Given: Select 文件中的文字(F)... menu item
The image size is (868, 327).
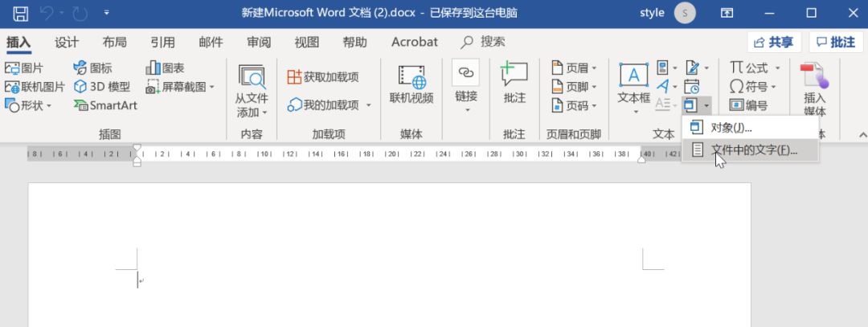Looking at the screenshot, I should tap(750, 150).
